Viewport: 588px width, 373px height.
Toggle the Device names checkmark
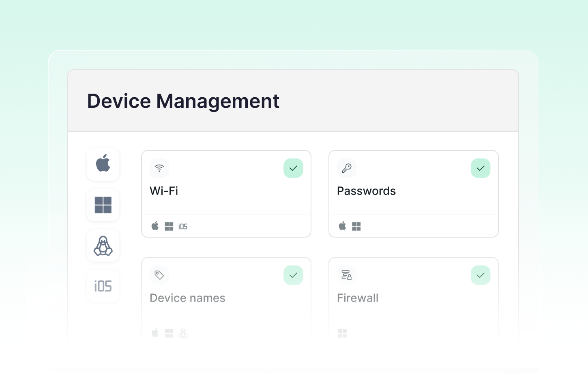pos(293,275)
